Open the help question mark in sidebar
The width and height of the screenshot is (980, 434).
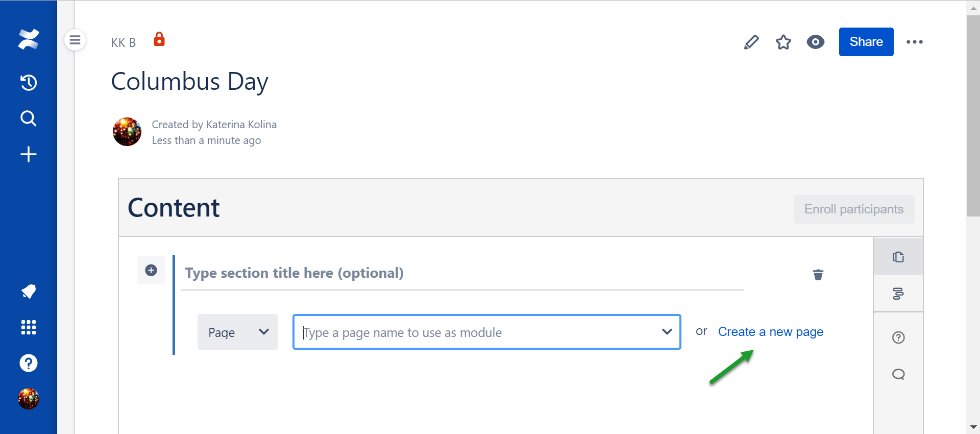pos(29,363)
